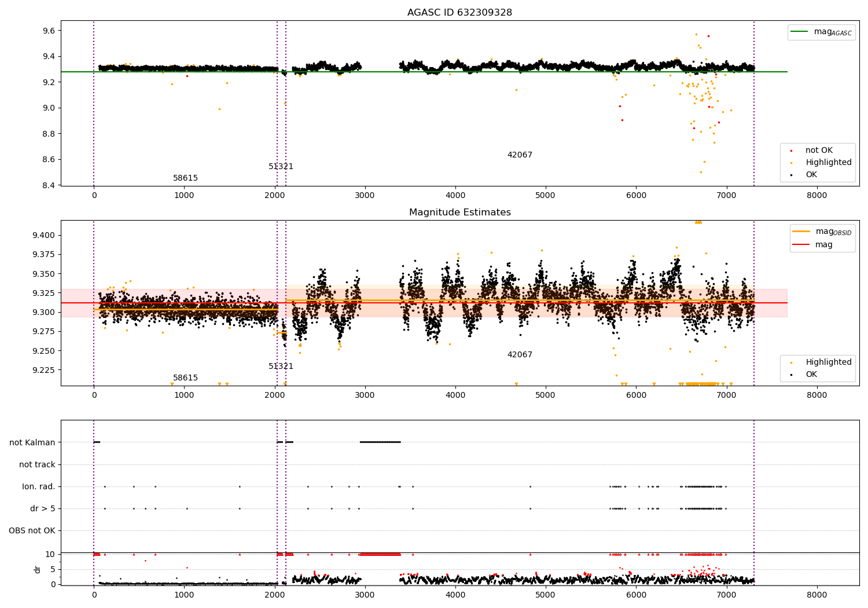The image size is (868, 608).
Task: Click the 9.400 y-axis tick label
Action: 45,235
